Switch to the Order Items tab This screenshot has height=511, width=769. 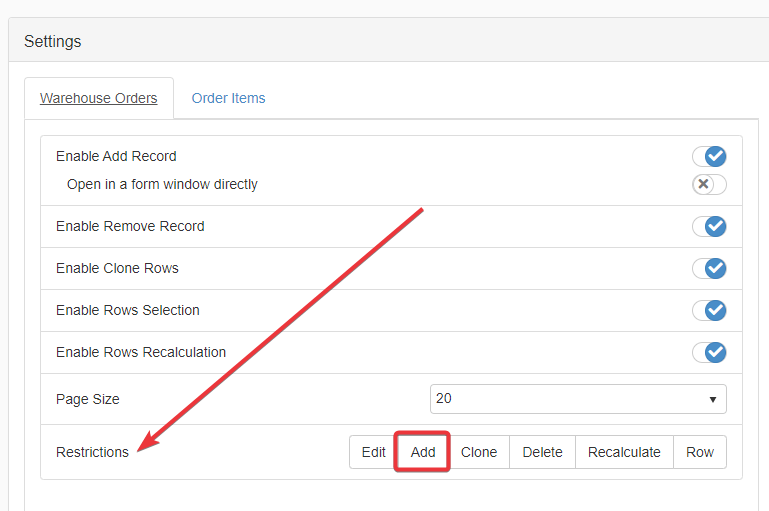228,98
